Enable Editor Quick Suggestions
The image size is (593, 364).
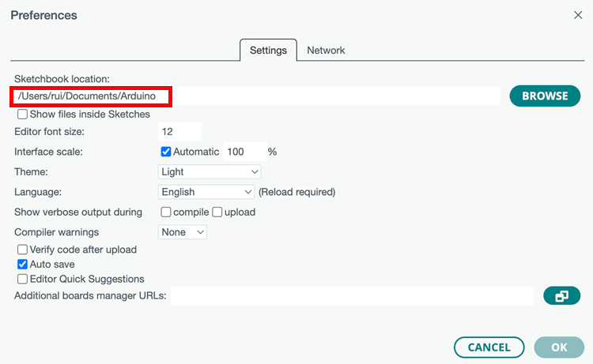pyautogui.click(x=23, y=279)
